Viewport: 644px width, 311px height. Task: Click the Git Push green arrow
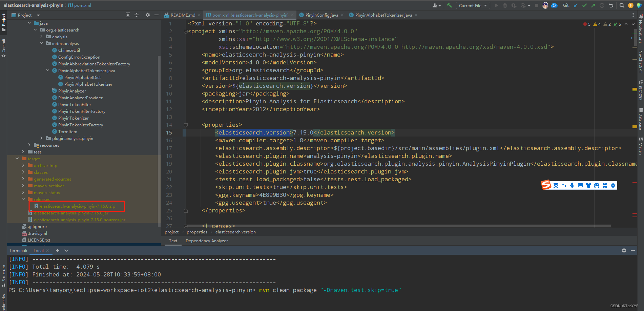click(x=593, y=5)
